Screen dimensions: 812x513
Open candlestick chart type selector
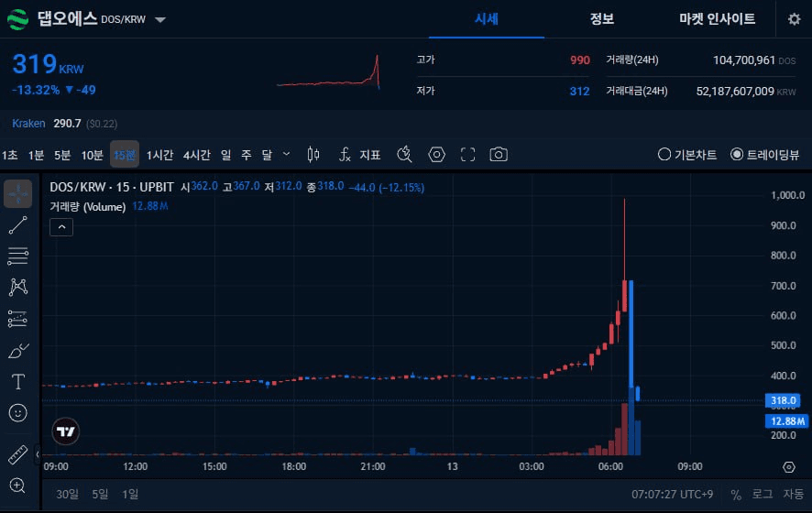point(313,154)
